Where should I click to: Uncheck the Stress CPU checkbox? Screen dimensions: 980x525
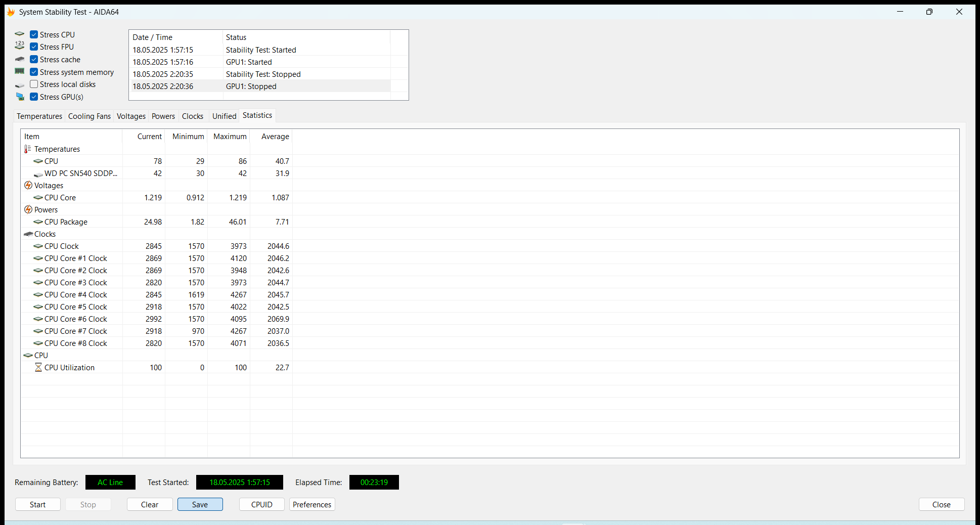pos(34,34)
